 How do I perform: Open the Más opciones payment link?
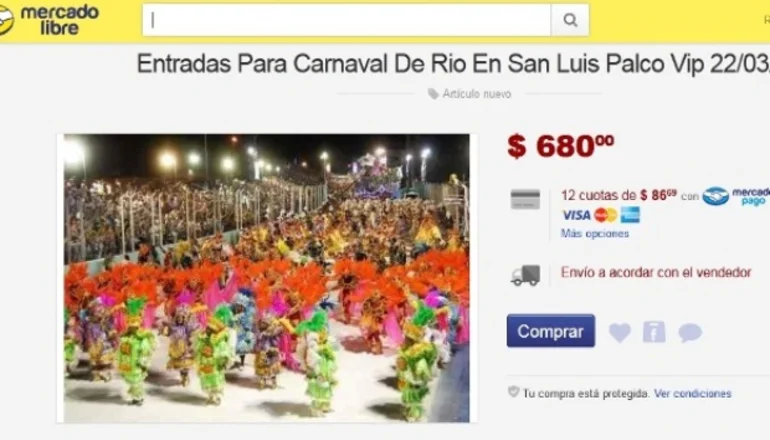coord(595,234)
